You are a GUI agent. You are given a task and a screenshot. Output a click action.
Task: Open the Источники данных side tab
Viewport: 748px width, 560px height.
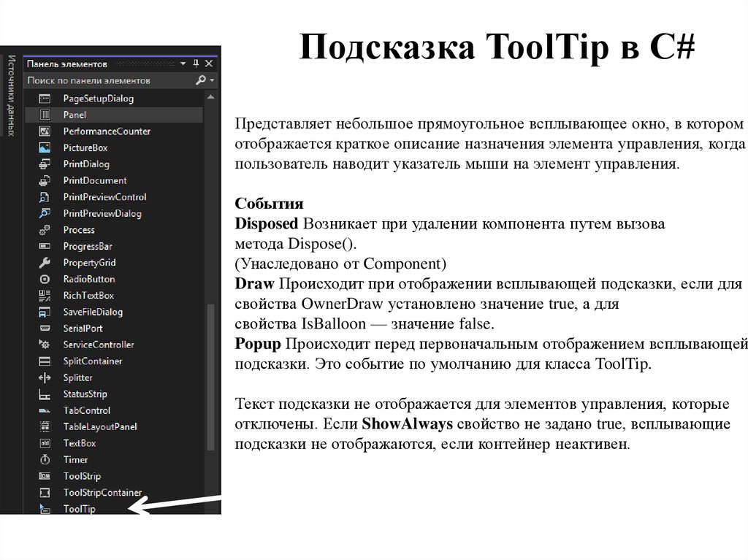(x=12, y=96)
